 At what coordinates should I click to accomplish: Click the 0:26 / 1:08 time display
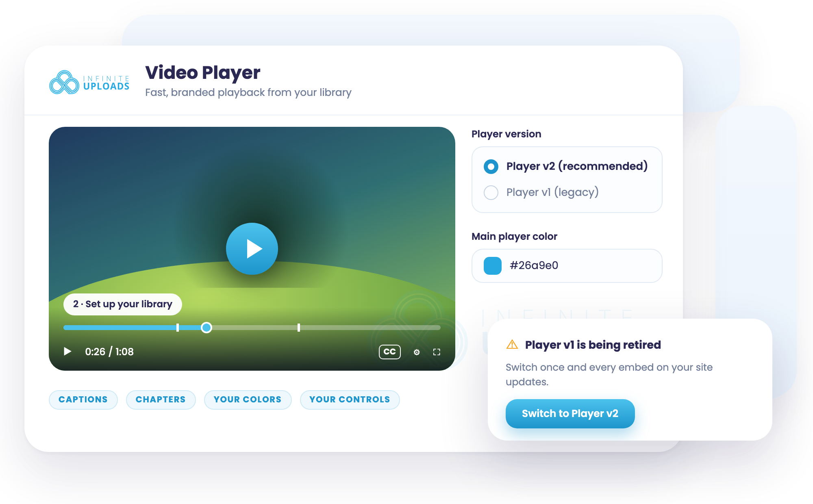point(109,352)
